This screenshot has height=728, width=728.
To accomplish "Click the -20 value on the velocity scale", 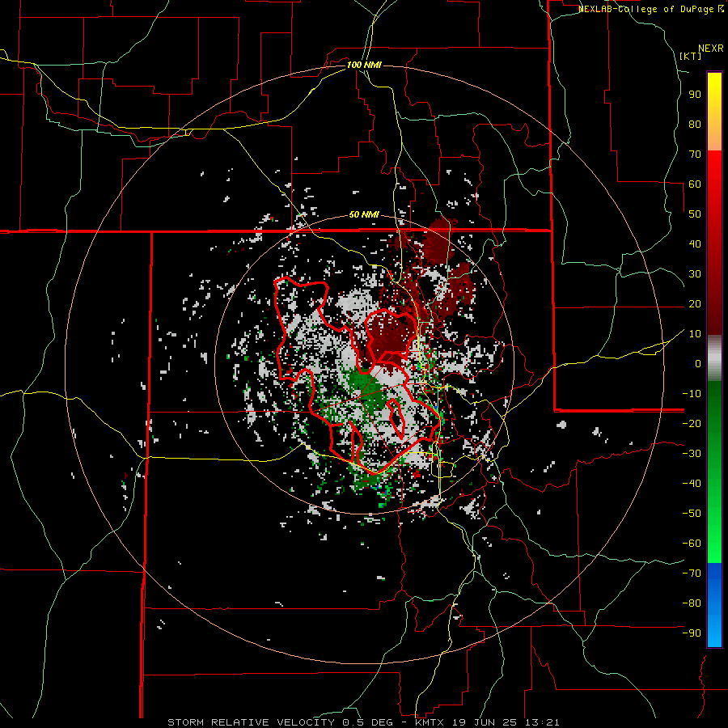I will [x=692, y=423].
